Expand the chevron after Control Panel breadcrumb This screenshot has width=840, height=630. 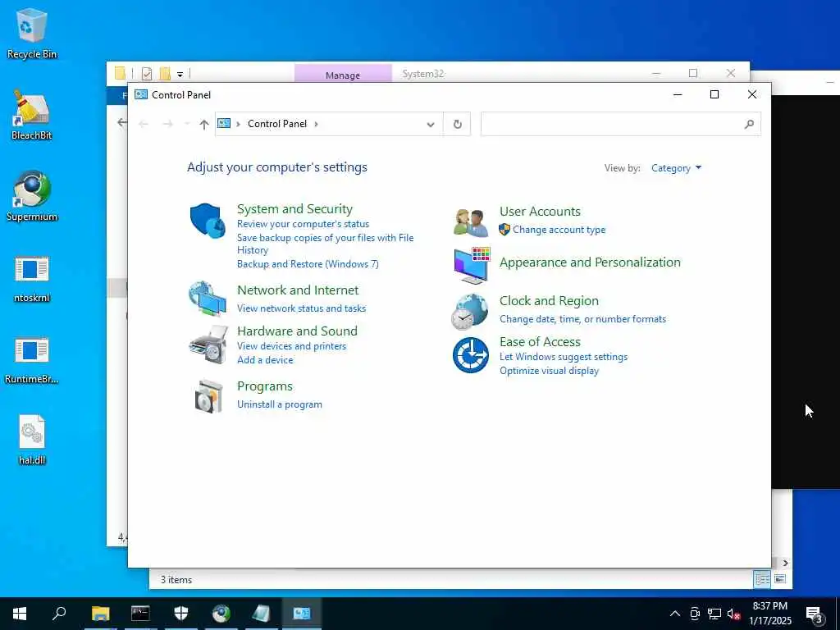316,125
